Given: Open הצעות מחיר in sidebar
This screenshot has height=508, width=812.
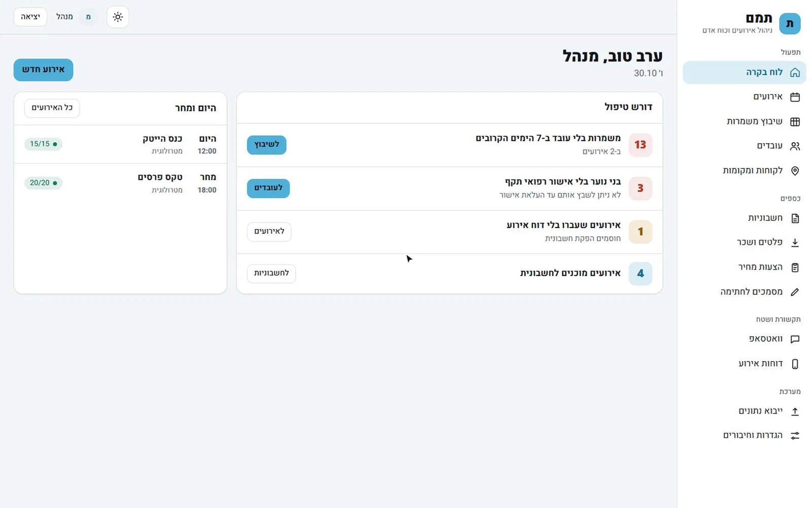Looking at the screenshot, I should click(x=744, y=267).
